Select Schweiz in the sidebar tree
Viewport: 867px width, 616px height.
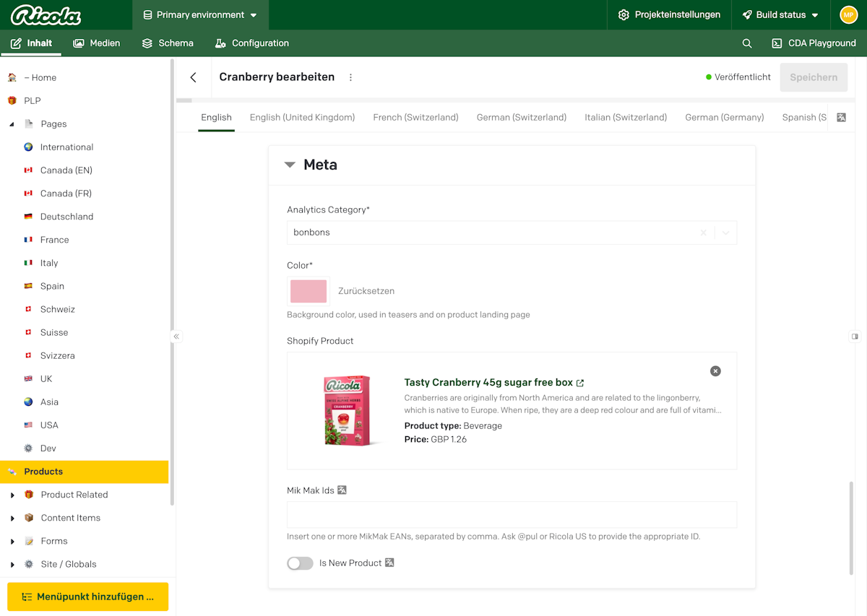(58, 309)
